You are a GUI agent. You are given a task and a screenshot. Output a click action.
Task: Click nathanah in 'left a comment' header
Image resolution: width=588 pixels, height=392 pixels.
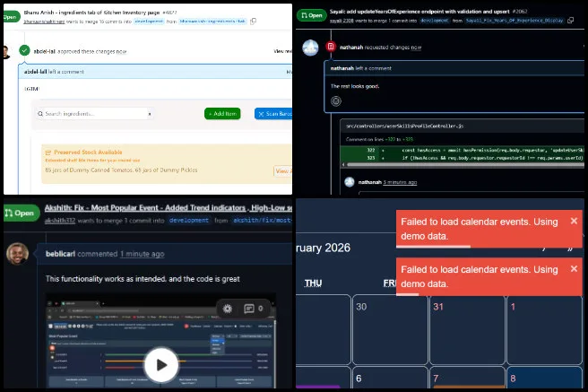point(342,68)
